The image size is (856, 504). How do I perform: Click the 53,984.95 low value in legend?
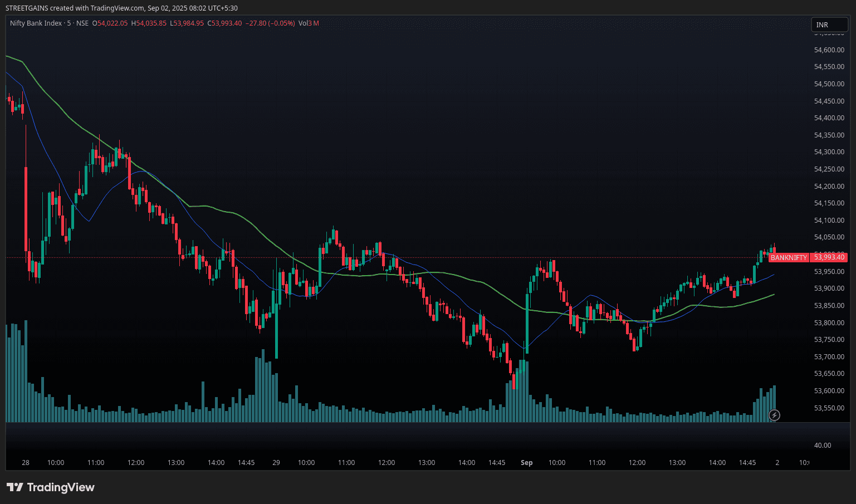(189, 23)
